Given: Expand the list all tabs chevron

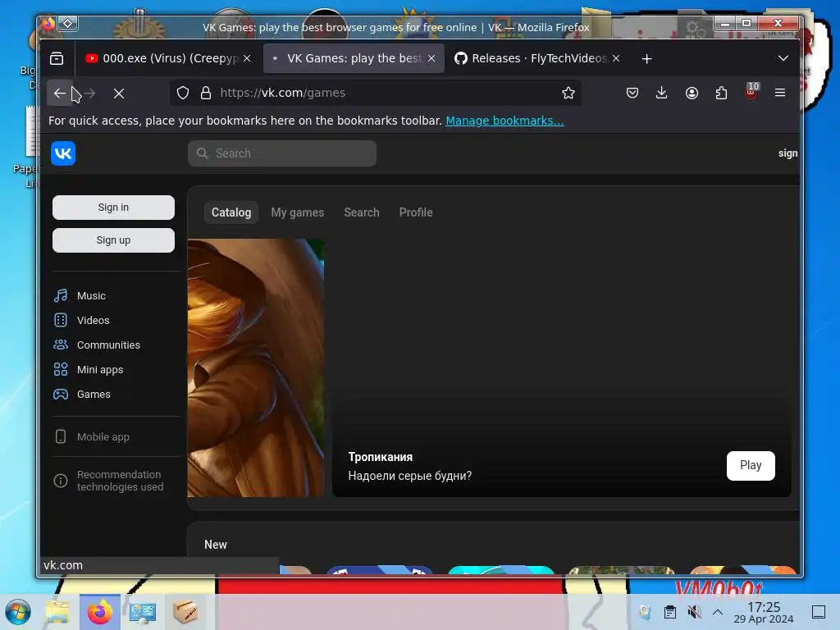Looking at the screenshot, I should pos(783,58).
